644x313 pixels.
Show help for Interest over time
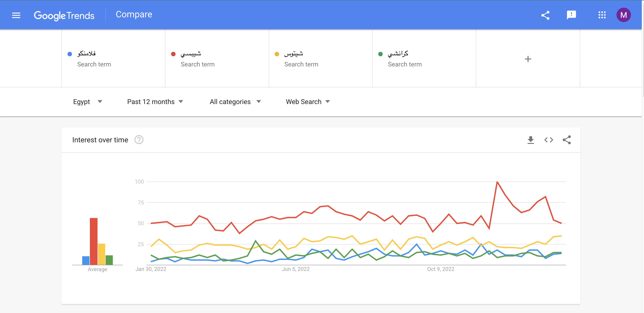coord(139,140)
